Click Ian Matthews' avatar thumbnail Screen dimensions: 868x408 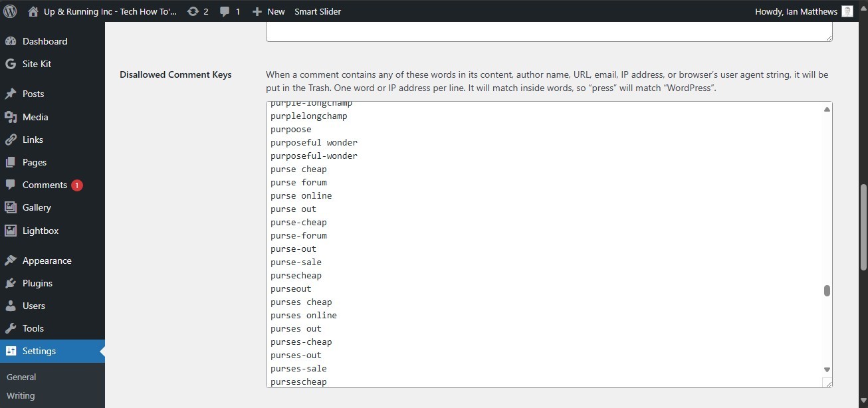click(x=846, y=11)
